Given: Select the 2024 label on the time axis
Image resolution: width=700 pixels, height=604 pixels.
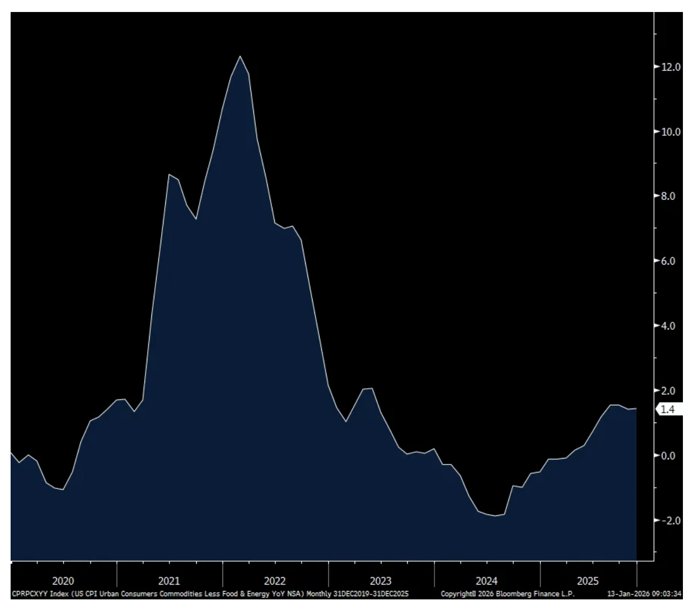Looking at the screenshot, I should pyautogui.click(x=487, y=581).
